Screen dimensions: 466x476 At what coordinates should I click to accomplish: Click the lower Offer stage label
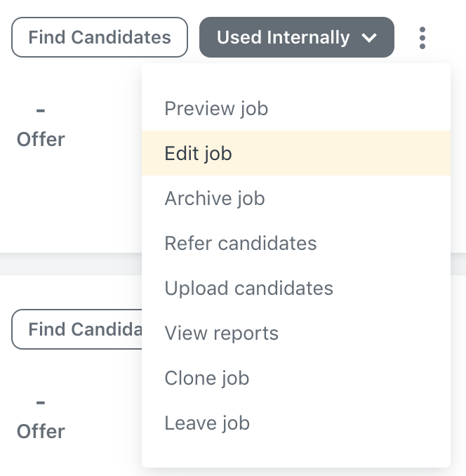41,431
